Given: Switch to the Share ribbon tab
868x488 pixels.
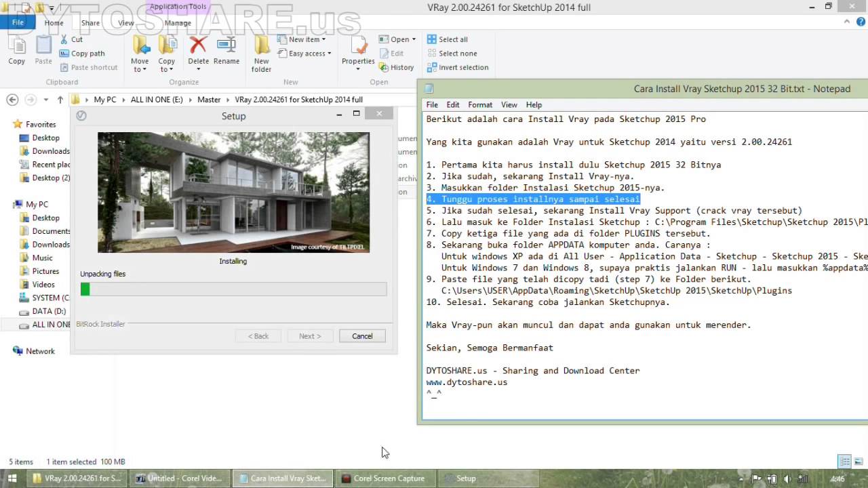Looking at the screenshot, I should 90,22.
